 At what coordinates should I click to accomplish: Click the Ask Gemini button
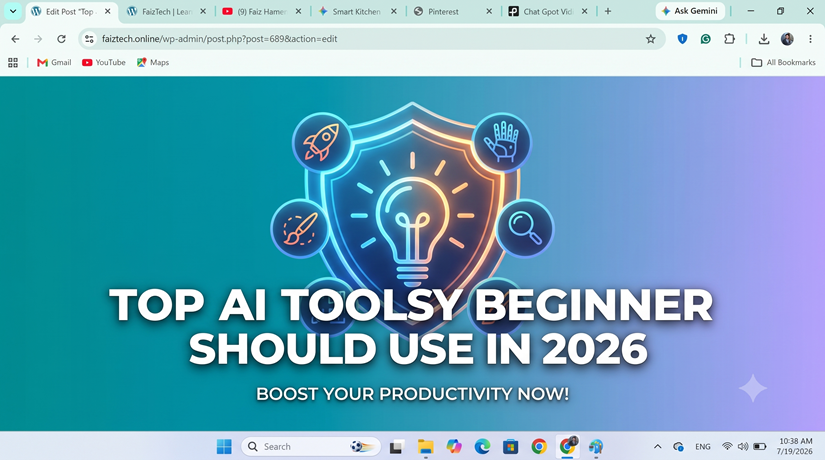coord(690,11)
